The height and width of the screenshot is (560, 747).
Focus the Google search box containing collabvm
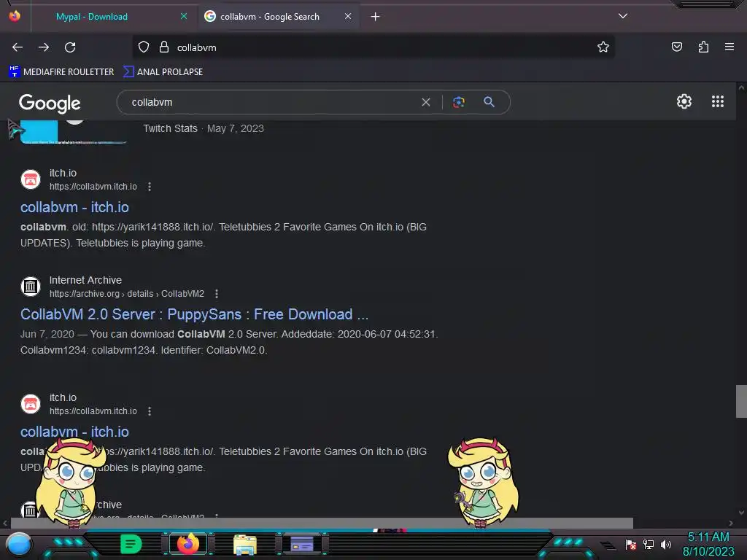(x=271, y=102)
